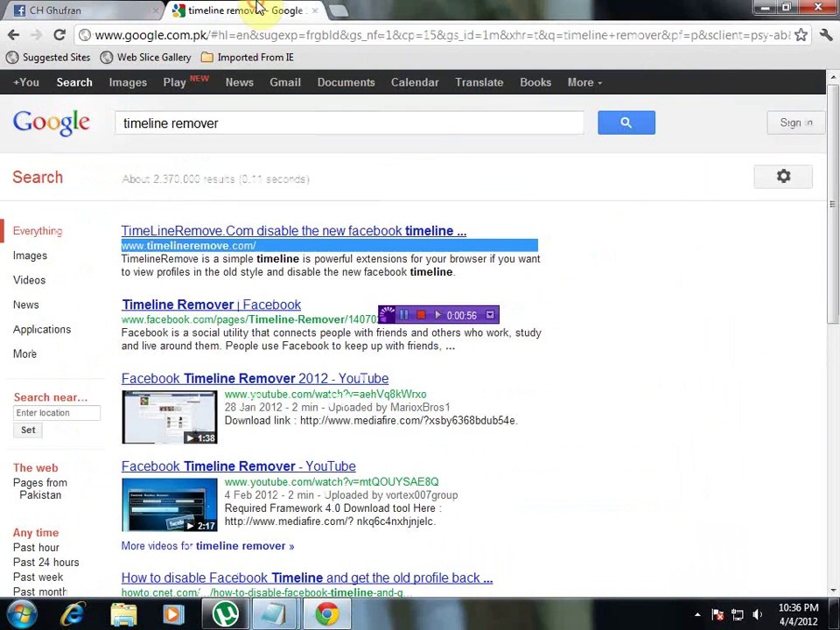This screenshot has width=840, height=630.
Task: Click the Google logo
Action: (52, 122)
